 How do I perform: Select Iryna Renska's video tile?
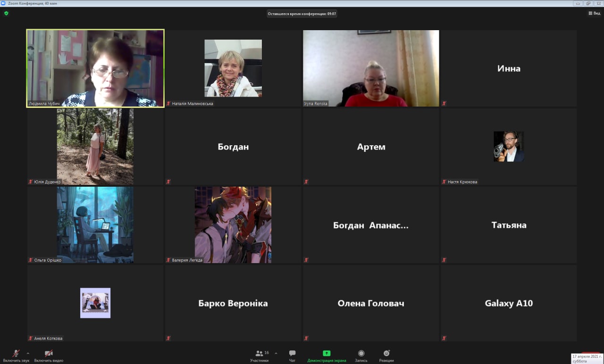coord(371,68)
